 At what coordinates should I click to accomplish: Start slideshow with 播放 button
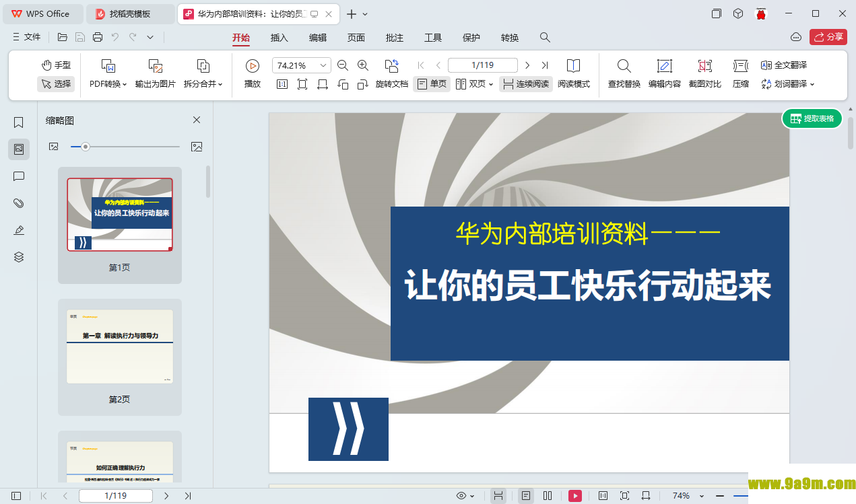coord(253,74)
